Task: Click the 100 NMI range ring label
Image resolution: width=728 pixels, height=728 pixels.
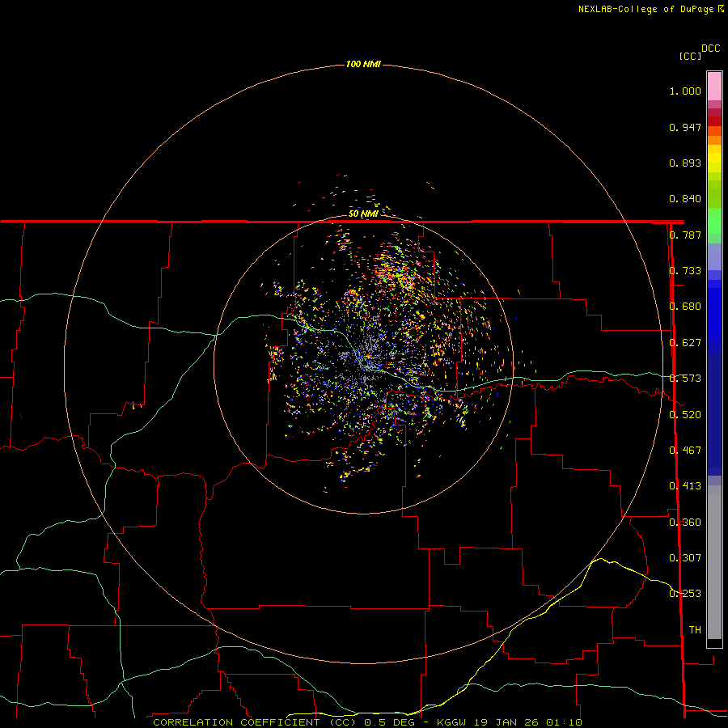Action: click(363, 64)
